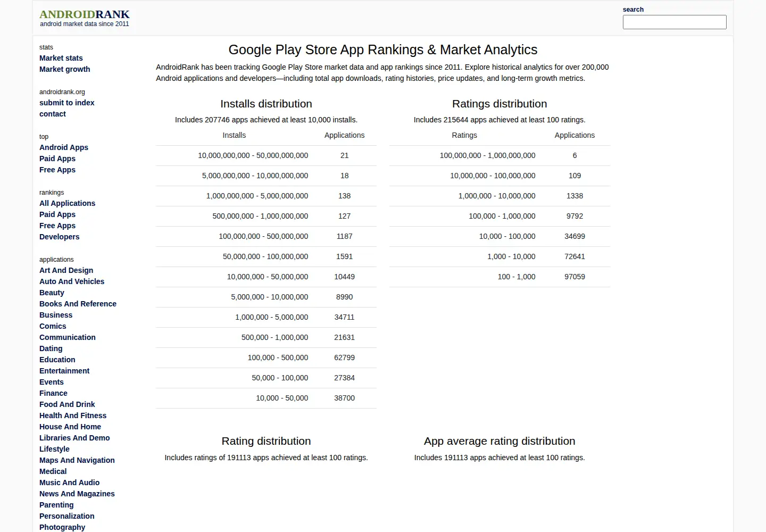The height and width of the screenshot is (532, 766).
Task: Open Books And Reference category
Action: click(x=78, y=304)
